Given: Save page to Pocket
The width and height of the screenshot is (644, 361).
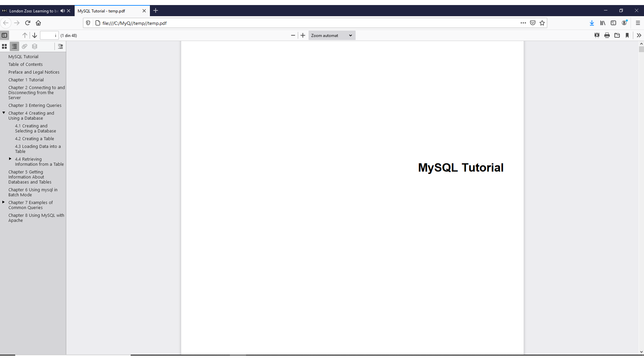Looking at the screenshot, I should (x=533, y=23).
